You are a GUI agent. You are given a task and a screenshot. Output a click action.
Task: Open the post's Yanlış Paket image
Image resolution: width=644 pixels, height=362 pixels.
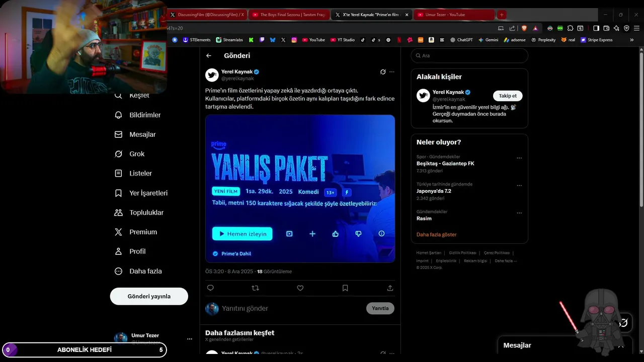point(300,189)
